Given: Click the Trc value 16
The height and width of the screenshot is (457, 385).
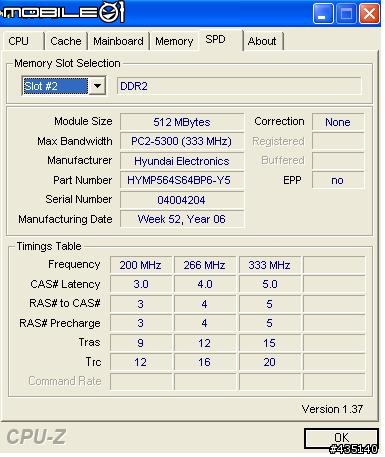Looking at the screenshot, I should coord(205,362).
